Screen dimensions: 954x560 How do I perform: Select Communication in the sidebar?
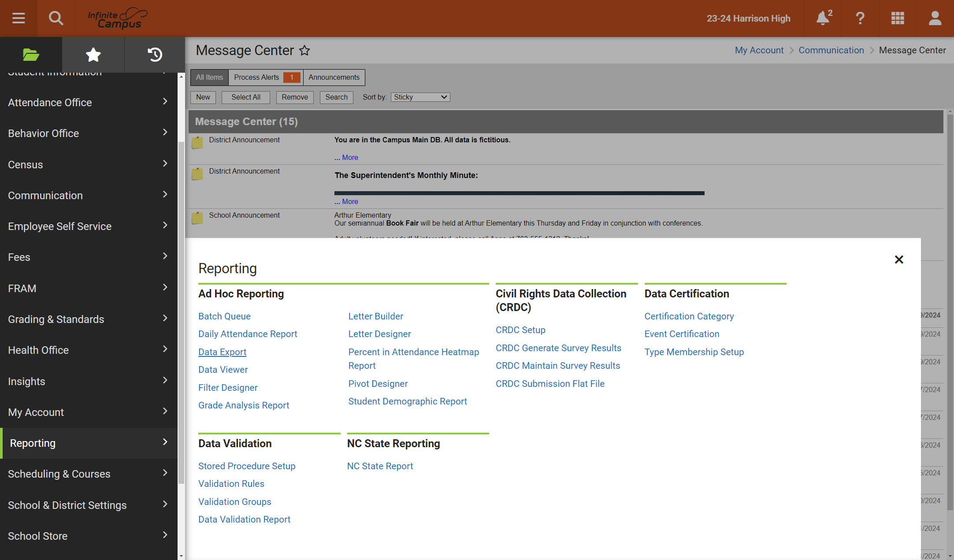point(89,195)
